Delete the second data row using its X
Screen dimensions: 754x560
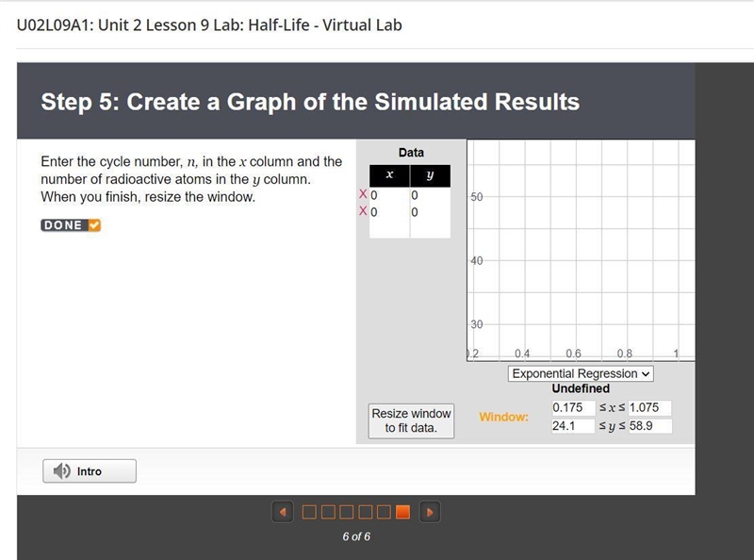(x=363, y=211)
